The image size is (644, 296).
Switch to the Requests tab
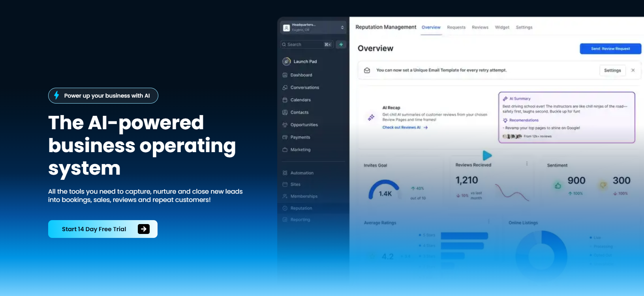pyautogui.click(x=456, y=27)
